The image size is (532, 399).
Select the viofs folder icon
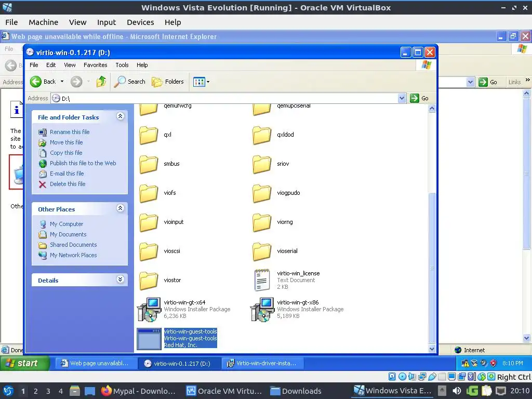pyautogui.click(x=149, y=193)
